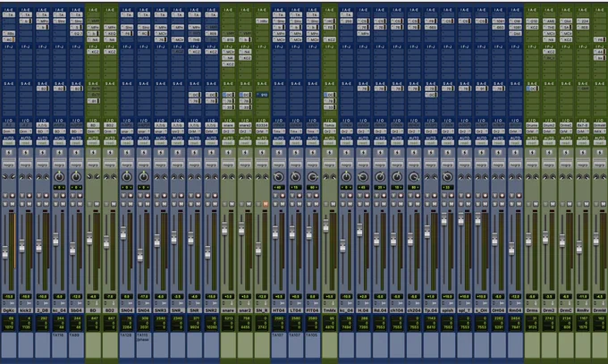Open the nogrp group selector on Drm2 track
608x364 pixels.
549,165
